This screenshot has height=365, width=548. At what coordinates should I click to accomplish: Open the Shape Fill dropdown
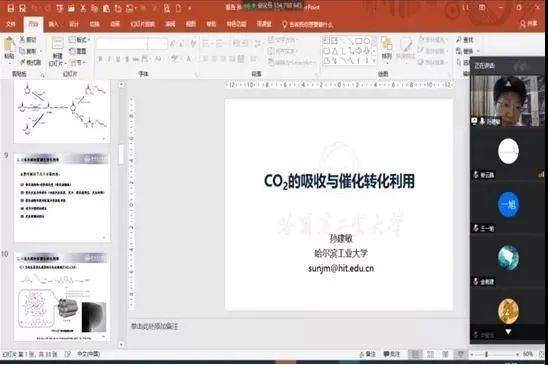tap(432, 40)
